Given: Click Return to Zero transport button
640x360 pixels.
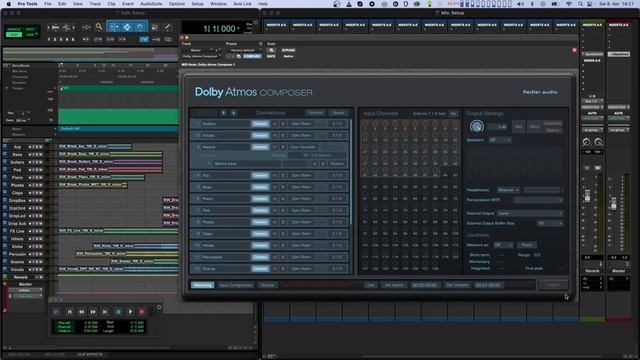Looking at the screenshot, I should (x=69, y=311).
